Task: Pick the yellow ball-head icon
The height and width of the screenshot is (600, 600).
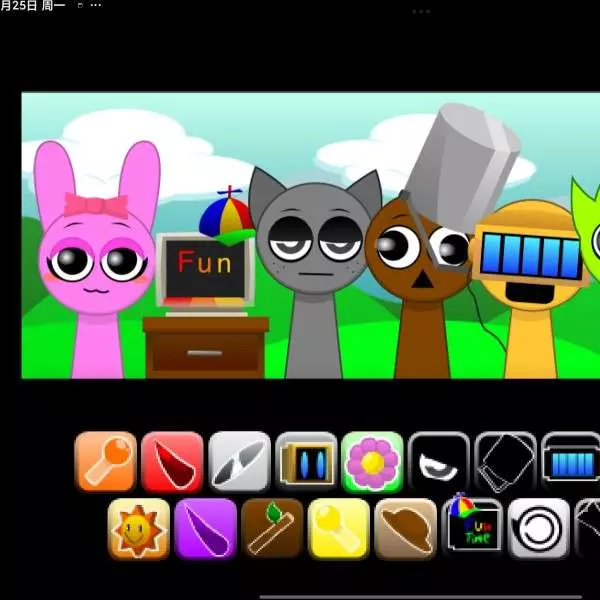Action: pyautogui.click(x=339, y=528)
